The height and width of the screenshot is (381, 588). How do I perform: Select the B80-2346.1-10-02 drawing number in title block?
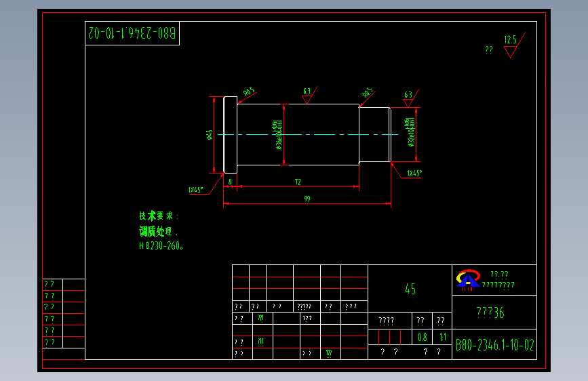(x=494, y=344)
